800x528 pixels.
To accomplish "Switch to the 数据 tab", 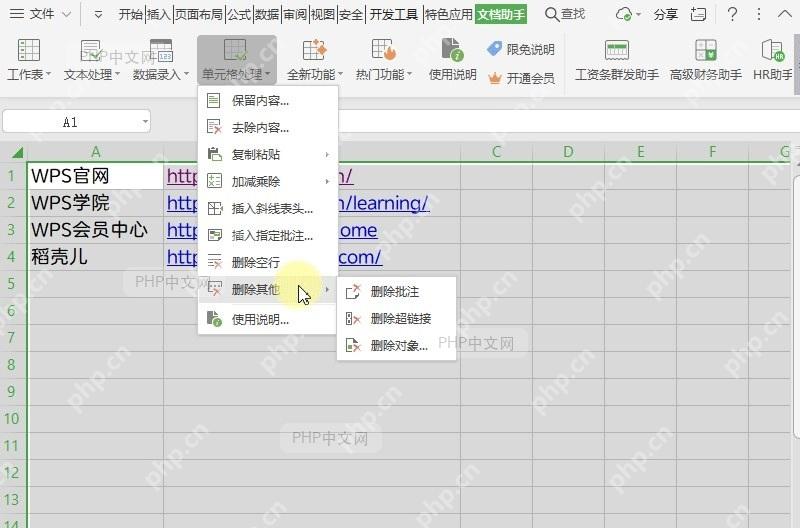I will coord(267,14).
